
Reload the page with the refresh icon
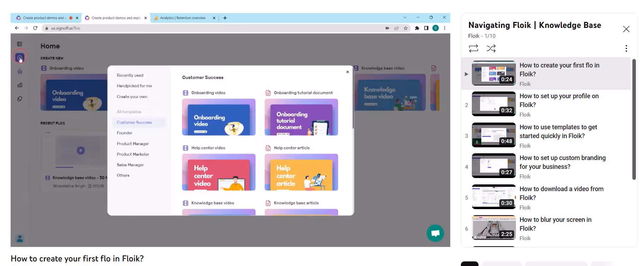(x=35, y=28)
